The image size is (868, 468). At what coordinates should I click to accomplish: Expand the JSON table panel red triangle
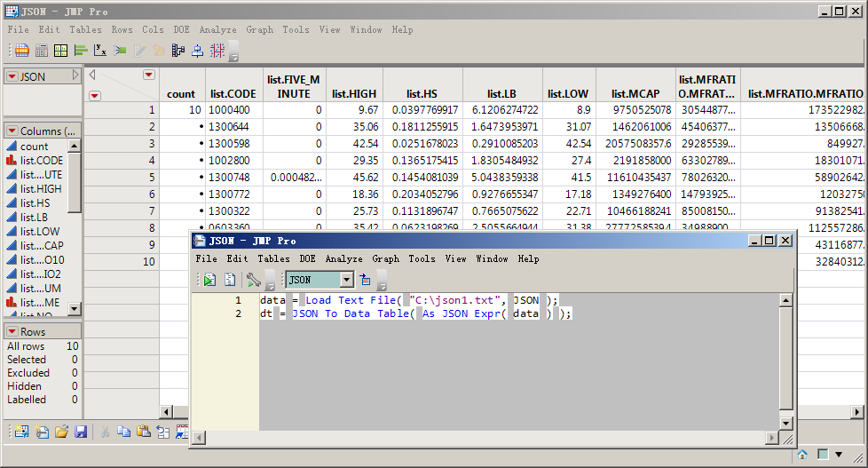pyautogui.click(x=12, y=77)
